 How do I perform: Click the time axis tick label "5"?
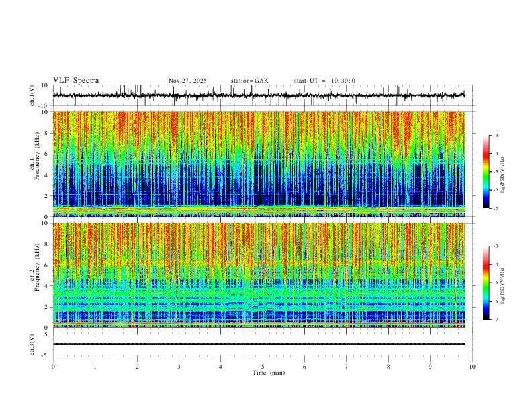(x=263, y=367)
